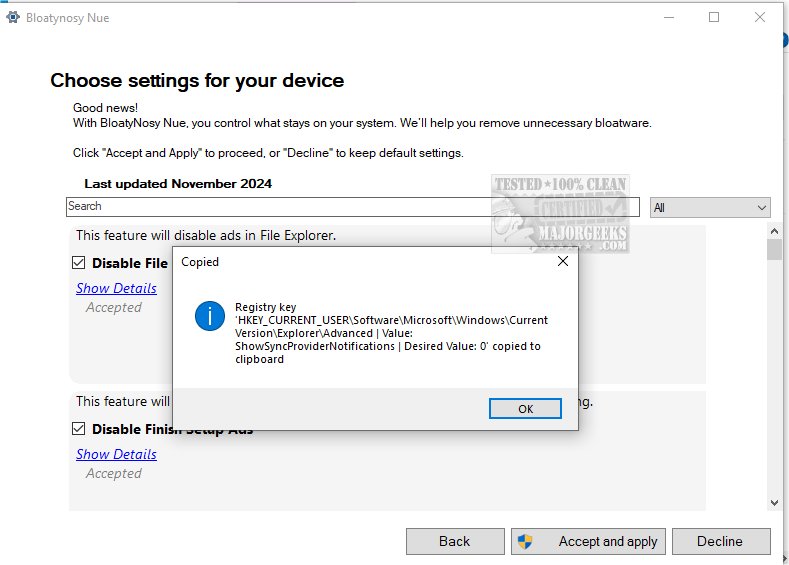789x565 pixels.
Task: Uncheck the Disable Finish Setup Ads checkbox
Action: [x=79, y=429]
